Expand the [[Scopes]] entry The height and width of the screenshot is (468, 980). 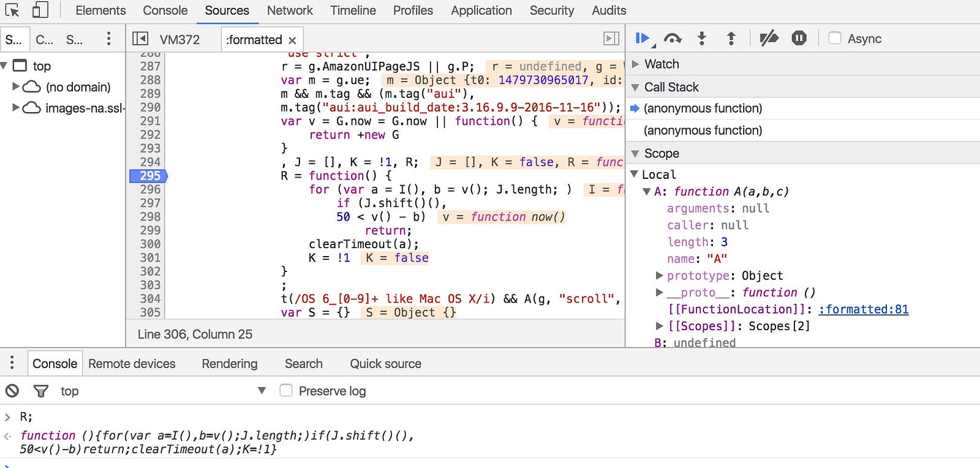660,326
